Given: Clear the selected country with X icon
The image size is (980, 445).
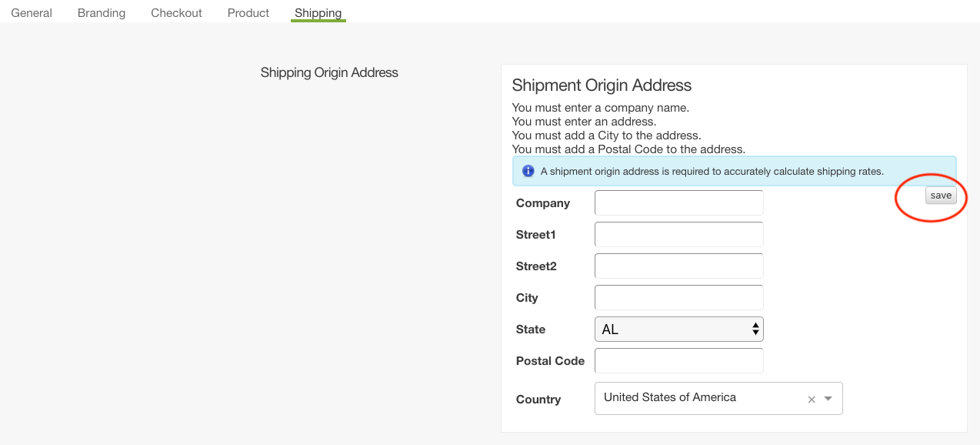Looking at the screenshot, I should click(x=812, y=400).
